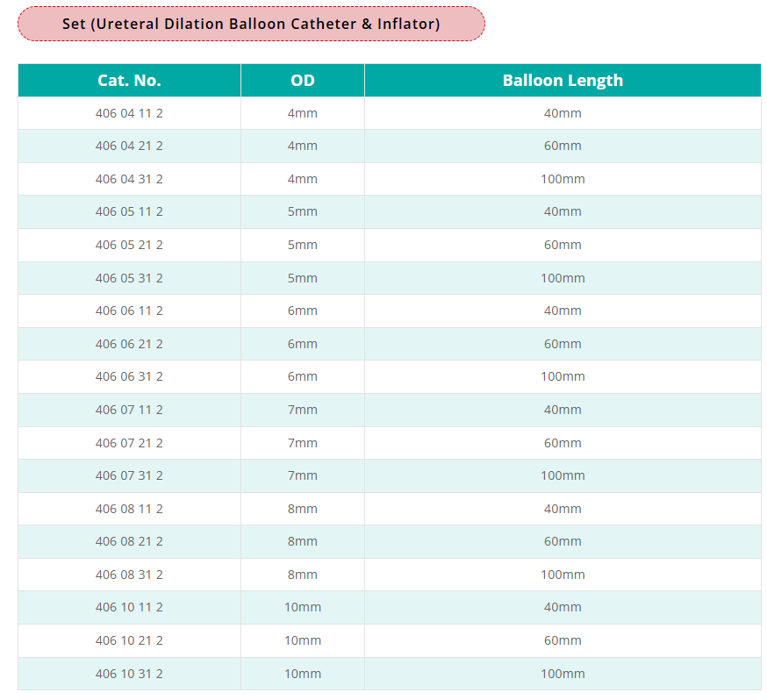The image size is (767, 700).
Task: Select catalog number 406 05 11 2
Action: pyautogui.click(x=129, y=211)
